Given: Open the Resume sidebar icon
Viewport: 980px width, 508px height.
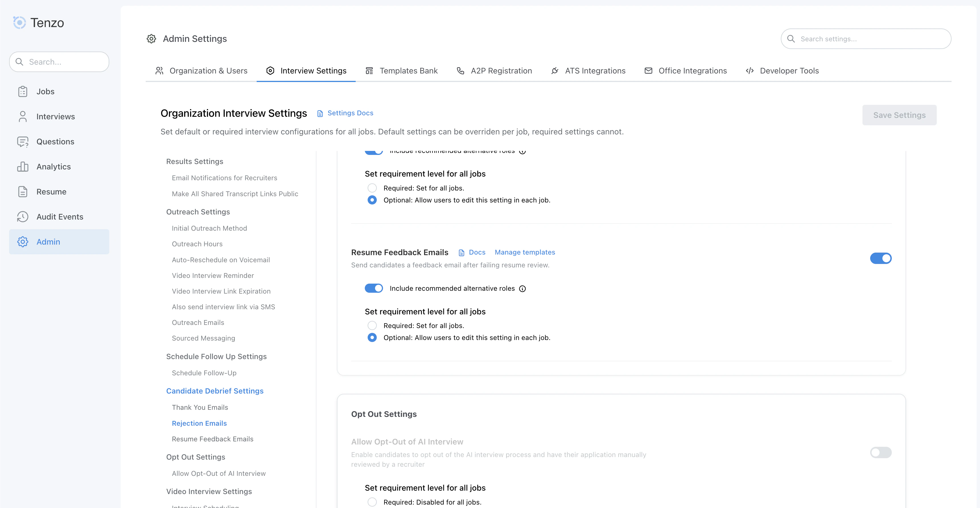Looking at the screenshot, I should pos(23,192).
